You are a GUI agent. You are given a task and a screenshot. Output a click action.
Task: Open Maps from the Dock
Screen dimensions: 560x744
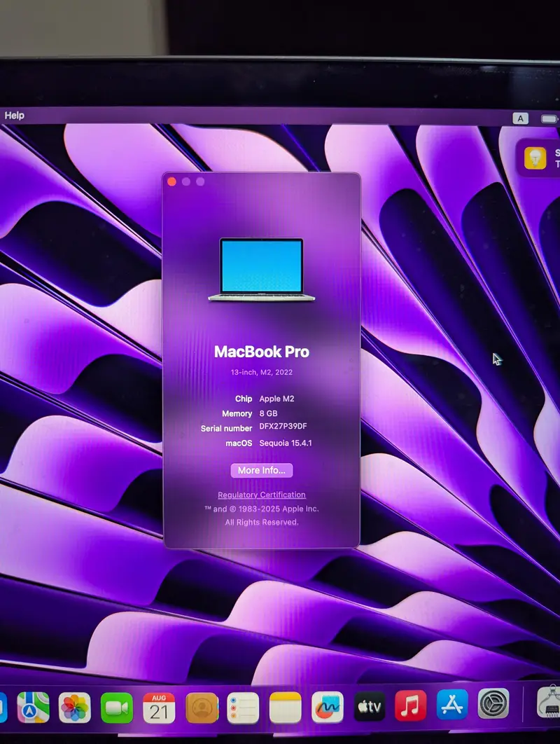point(33,707)
